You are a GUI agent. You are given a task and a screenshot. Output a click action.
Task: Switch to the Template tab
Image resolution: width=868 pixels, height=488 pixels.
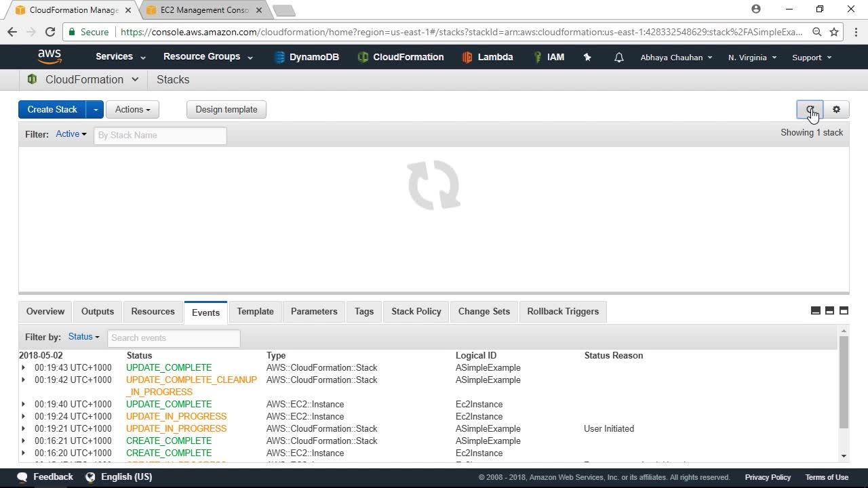(256, 311)
